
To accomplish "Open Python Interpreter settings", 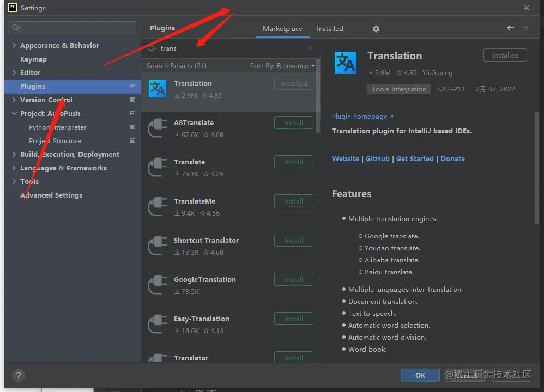I will tap(58, 127).
